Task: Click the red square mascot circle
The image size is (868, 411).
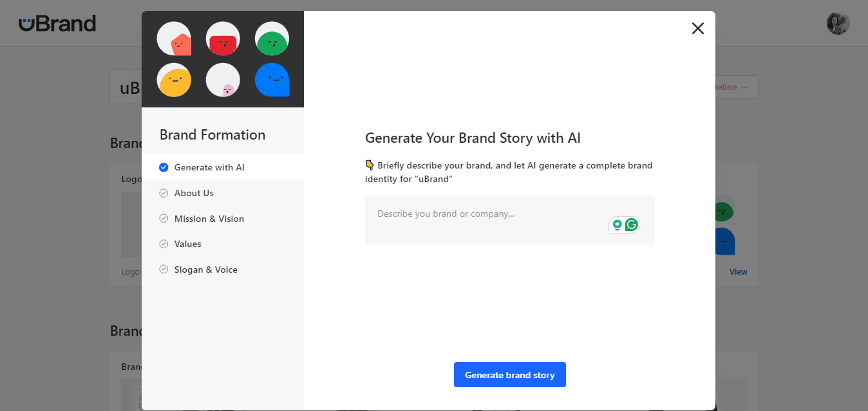Action: click(223, 39)
